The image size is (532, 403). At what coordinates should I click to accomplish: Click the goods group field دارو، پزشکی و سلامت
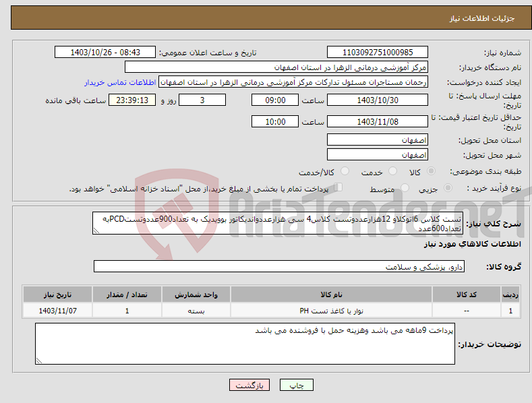click(x=279, y=267)
